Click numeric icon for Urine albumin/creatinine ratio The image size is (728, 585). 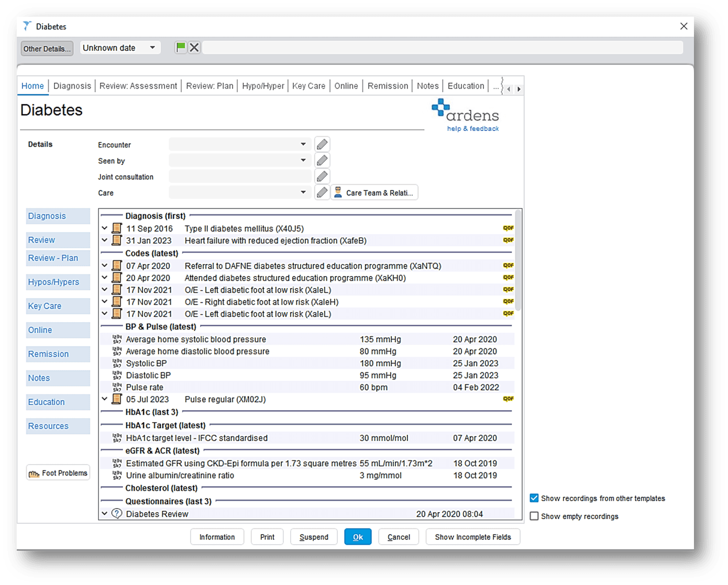(x=117, y=476)
